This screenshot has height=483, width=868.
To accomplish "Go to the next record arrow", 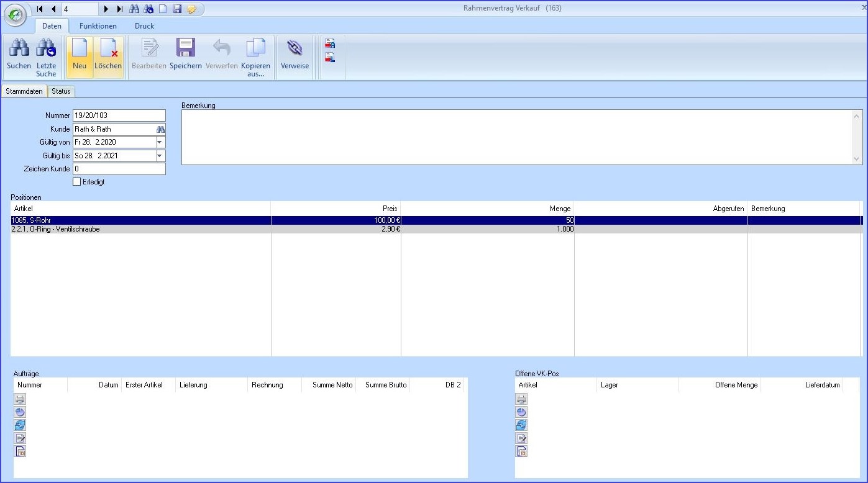I will click(106, 9).
